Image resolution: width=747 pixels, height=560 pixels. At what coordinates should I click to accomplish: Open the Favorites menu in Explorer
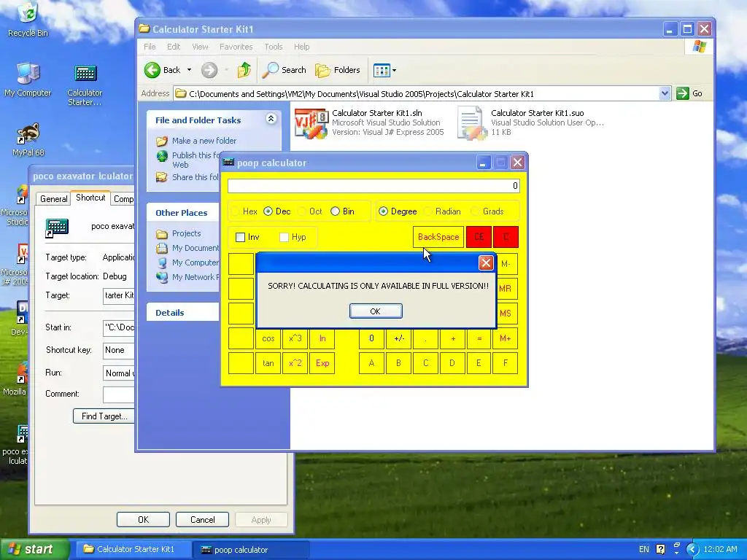pos(236,47)
